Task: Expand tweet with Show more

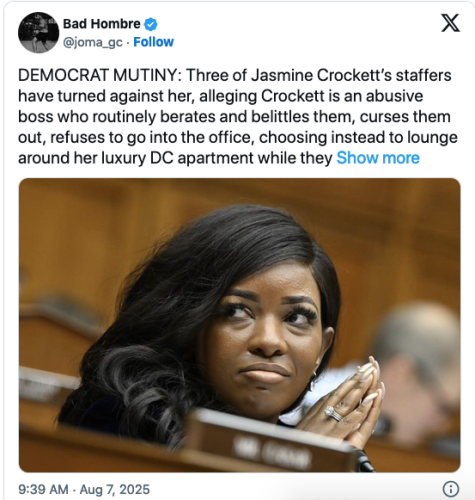Action: tap(378, 158)
